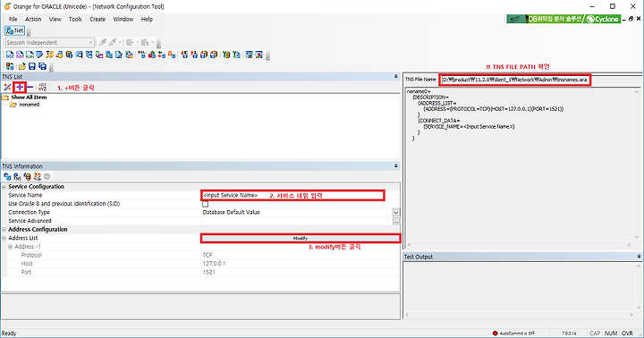Toggle Use Oracle 8 SID checkbox
Image resolution: width=644 pixels, height=338 pixels.
(206, 204)
